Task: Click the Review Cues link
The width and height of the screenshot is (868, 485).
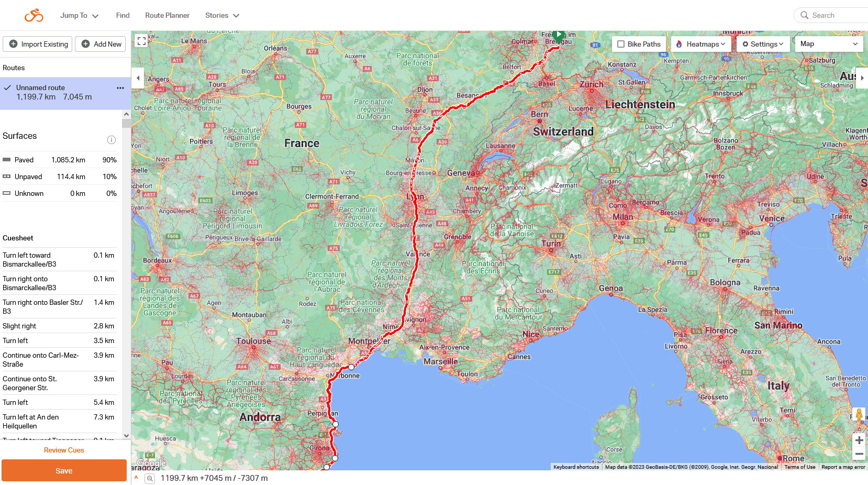Action: [x=64, y=450]
